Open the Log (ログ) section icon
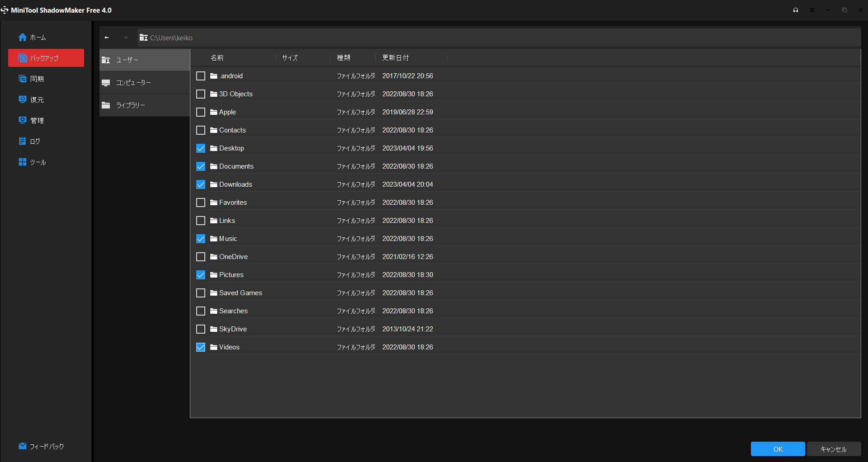868x462 pixels. pos(23,141)
